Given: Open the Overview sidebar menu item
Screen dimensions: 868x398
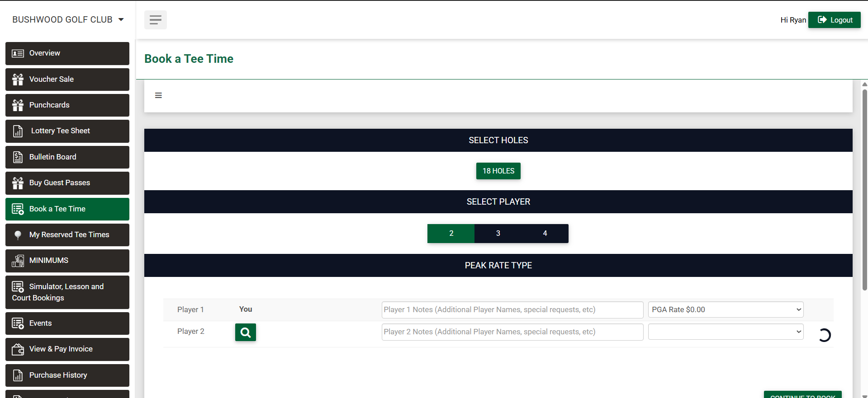Looking at the screenshot, I should coord(67,53).
